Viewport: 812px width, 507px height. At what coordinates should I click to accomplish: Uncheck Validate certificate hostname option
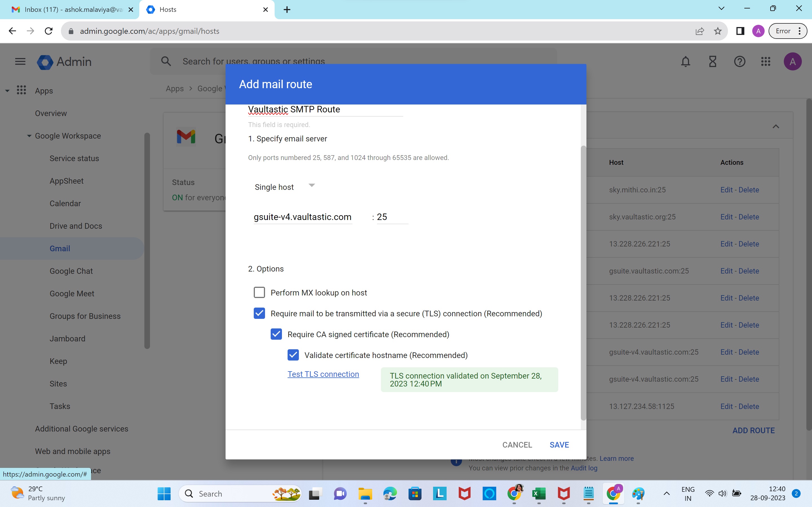293,355
